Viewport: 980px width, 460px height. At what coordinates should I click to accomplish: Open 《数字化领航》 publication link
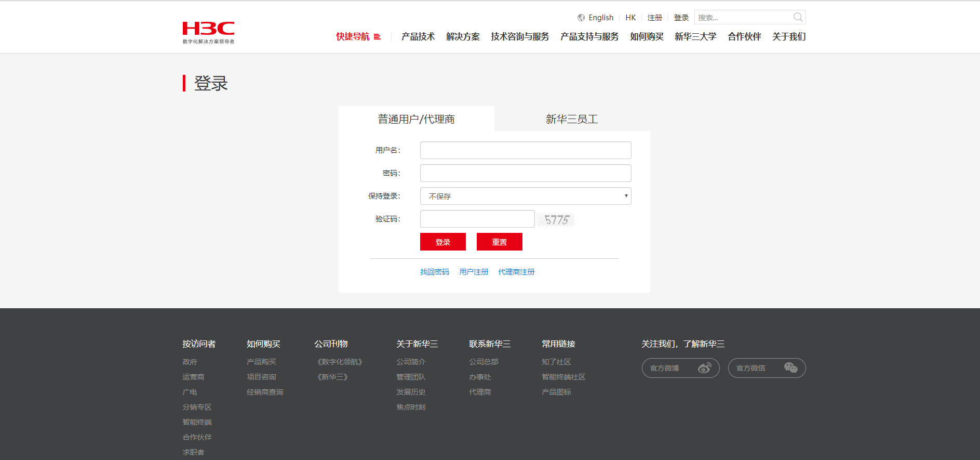(340, 362)
